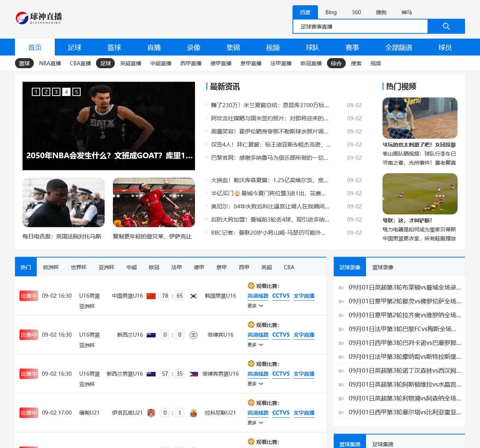
Task: Click the 球神直播 site logo
Action: coord(38,17)
